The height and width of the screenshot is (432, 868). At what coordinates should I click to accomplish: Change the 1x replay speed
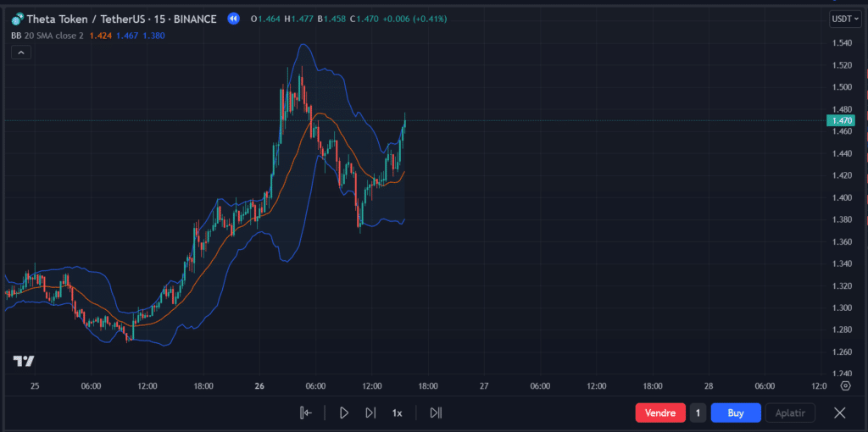pos(397,413)
